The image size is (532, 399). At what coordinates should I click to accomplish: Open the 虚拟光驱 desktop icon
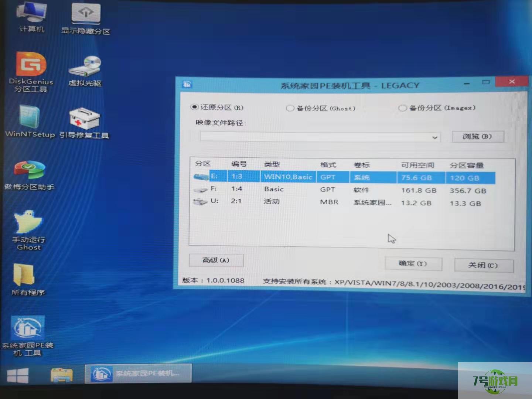pos(85,71)
